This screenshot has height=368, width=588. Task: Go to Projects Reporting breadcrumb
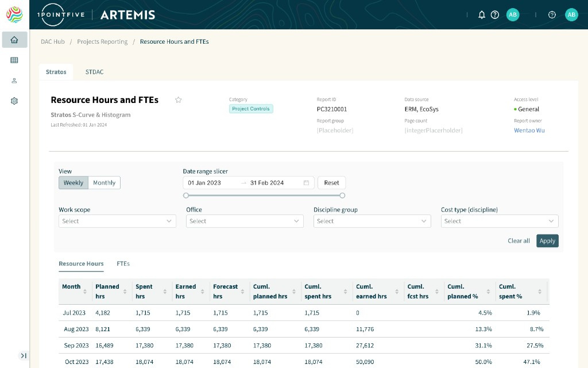pyautogui.click(x=102, y=41)
